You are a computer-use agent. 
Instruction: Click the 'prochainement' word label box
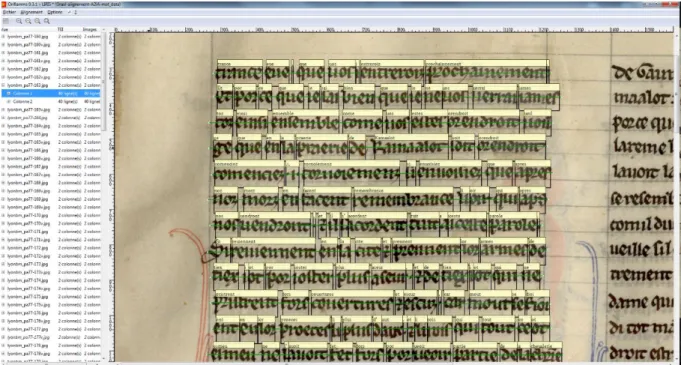(x=487, y=64)
